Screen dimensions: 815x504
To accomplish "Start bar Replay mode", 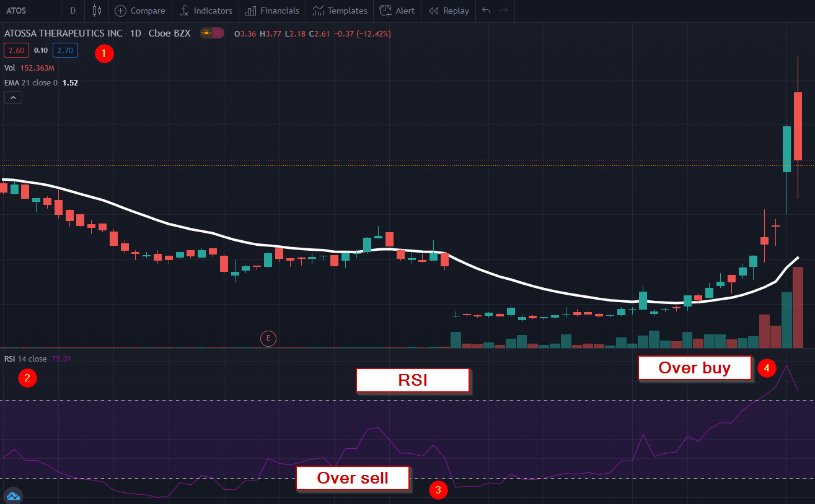I will click(449, 11).
